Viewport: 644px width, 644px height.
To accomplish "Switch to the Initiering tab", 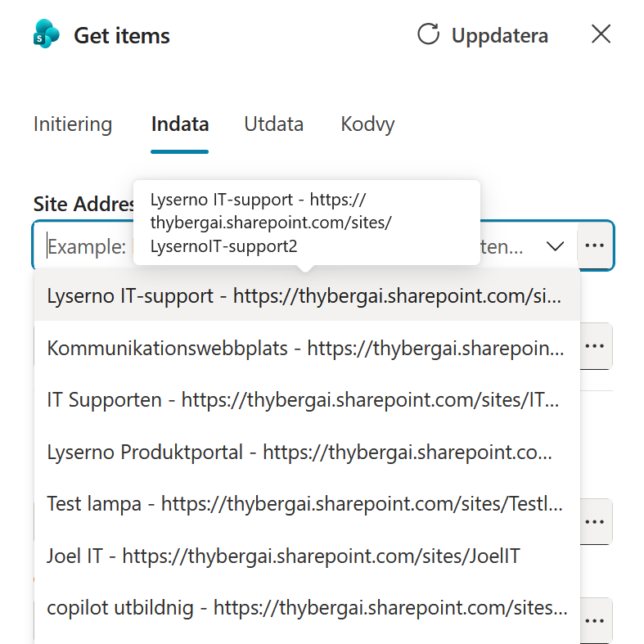I will (73, 124).
